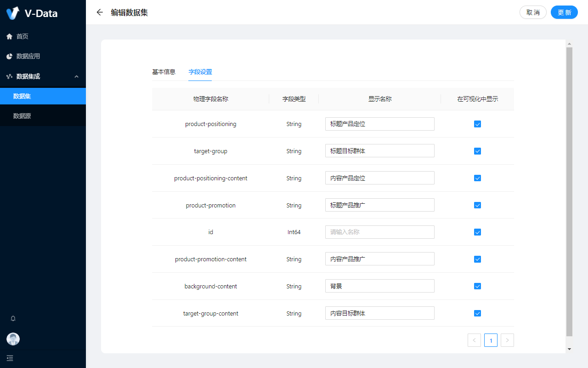Uncheck background-content display checkbox

click(477, 286)
